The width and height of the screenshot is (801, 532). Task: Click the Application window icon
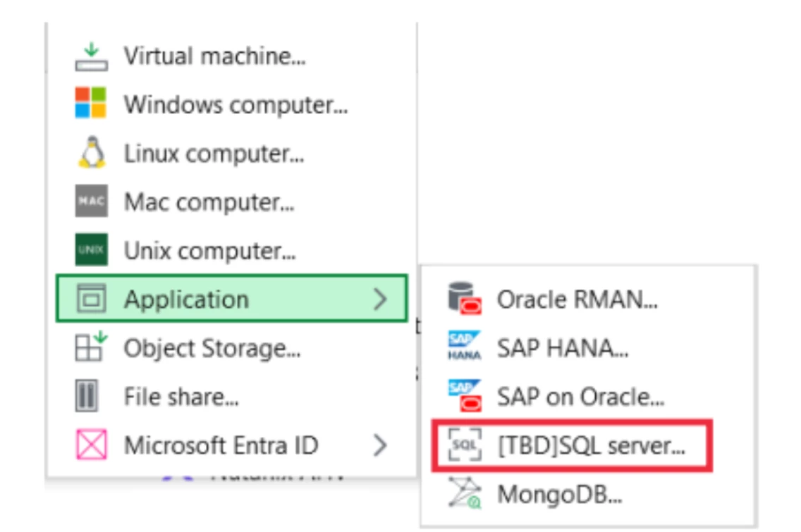pos(91,299)
